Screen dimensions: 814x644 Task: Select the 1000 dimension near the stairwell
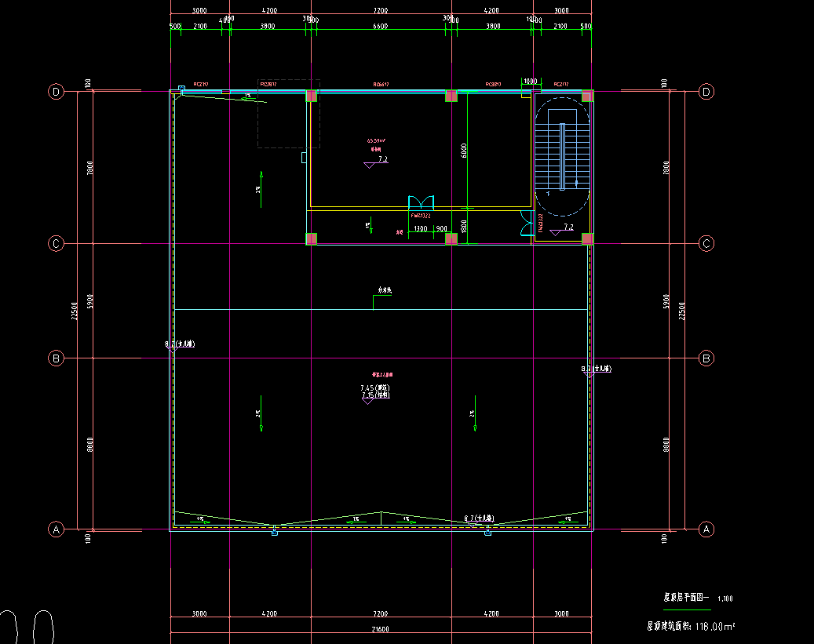pos(530,81)
